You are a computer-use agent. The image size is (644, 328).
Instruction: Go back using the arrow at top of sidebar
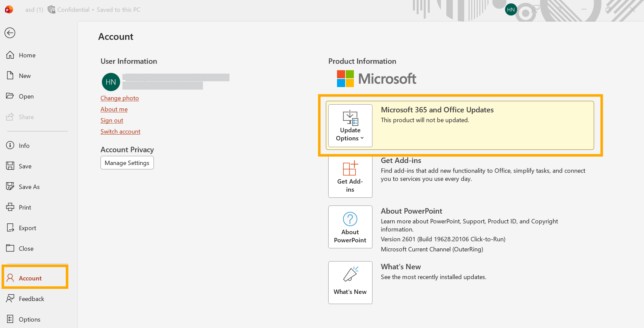click(x=10, y=33)
